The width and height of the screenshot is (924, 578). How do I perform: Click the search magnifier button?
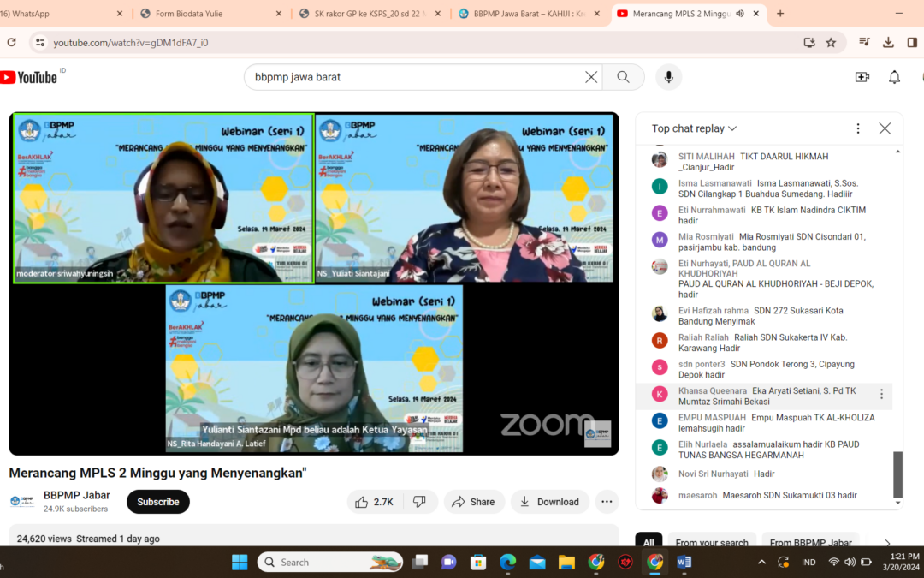(623, 77)
